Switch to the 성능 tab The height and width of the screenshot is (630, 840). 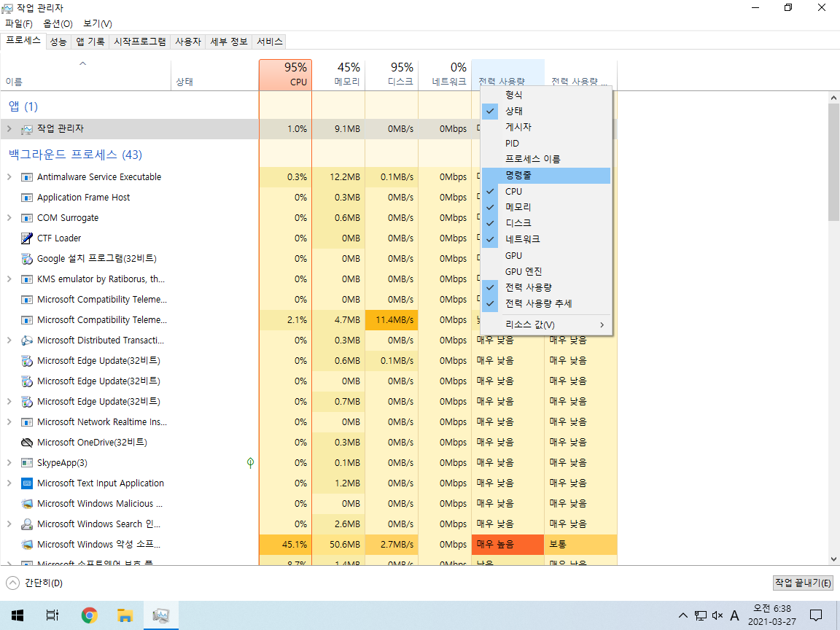(58, 42)
